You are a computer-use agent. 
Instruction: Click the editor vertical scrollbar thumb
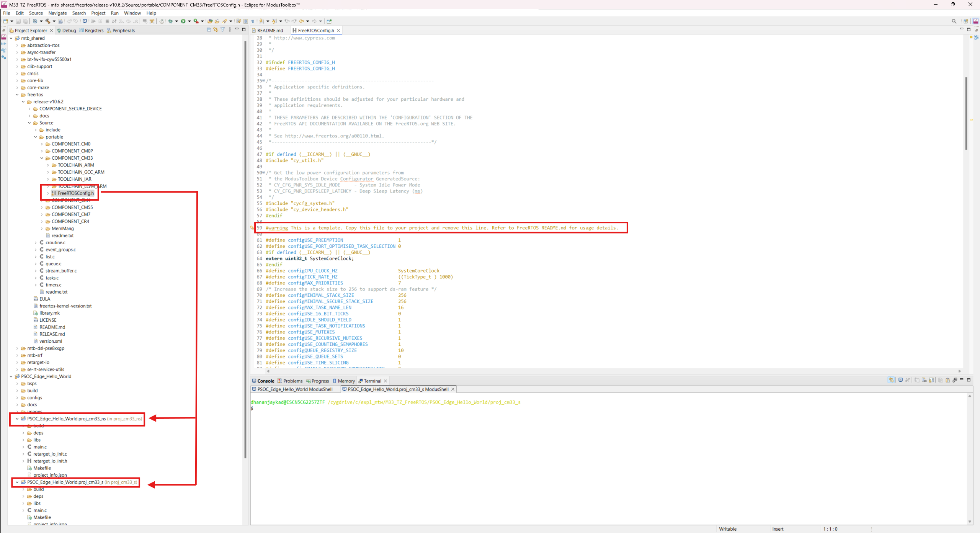[966, 113]
